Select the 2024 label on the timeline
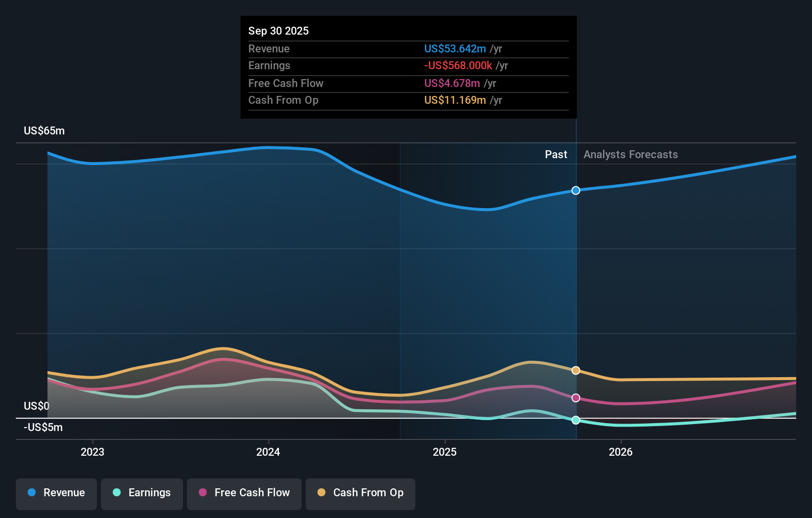The height and width of the screenshot is (518, 812). [268, 451]
